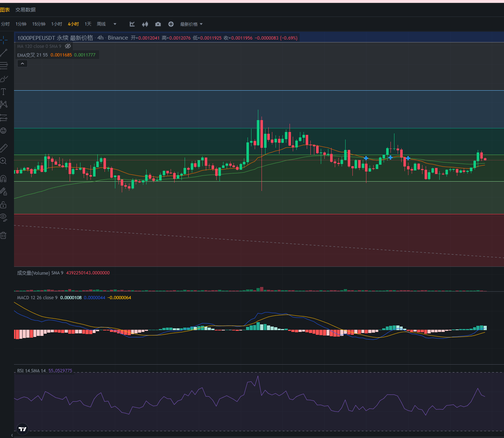Open the 最新价格 price type dropdown
504x438 pixels.
(x=191, y=24)
